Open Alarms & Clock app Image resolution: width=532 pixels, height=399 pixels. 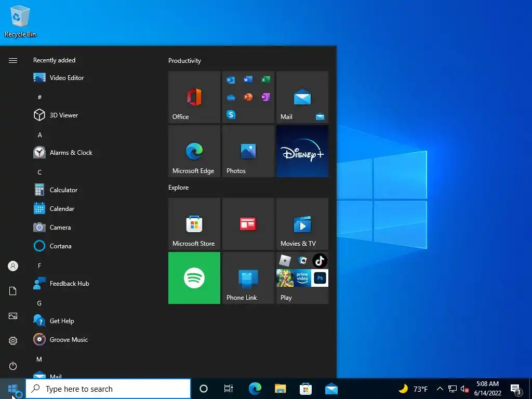click(63, 152)
